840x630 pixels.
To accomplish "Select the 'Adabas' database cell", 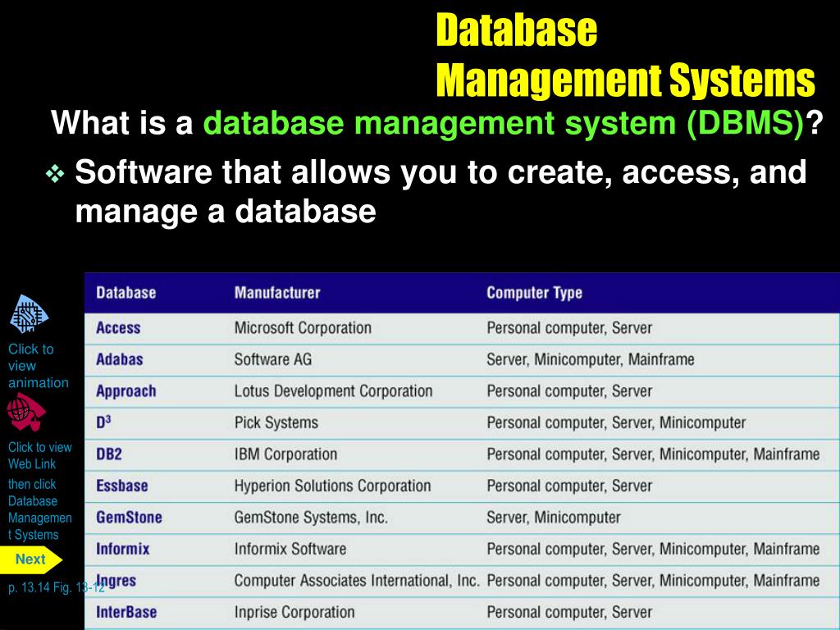I will click(x=120, y=359).
